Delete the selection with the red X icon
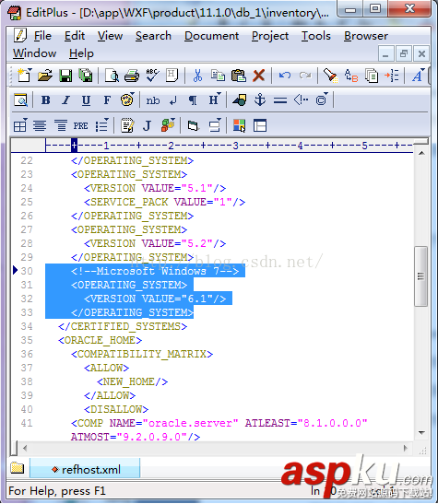Screen dimensions: 438x504 click(x=258, y=76)
